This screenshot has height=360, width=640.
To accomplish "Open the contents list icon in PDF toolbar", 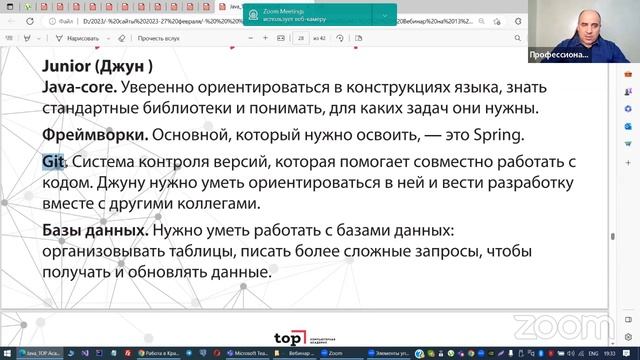I will (x=9, y=38).
